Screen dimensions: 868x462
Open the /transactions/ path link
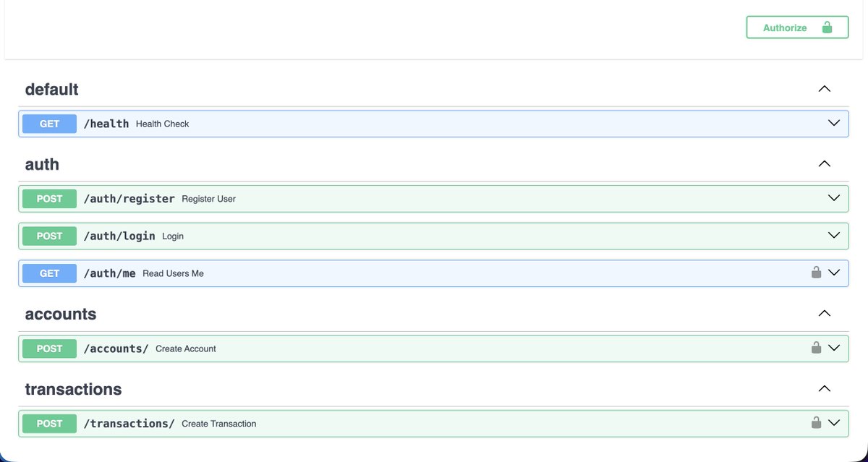pyautogui.click(x=129, y=424)
